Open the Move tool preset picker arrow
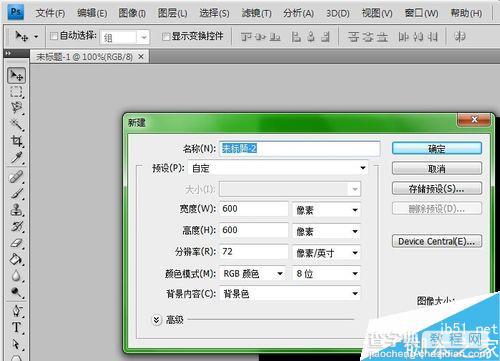This screenshot has width=500, height=361. coord(36,36)
